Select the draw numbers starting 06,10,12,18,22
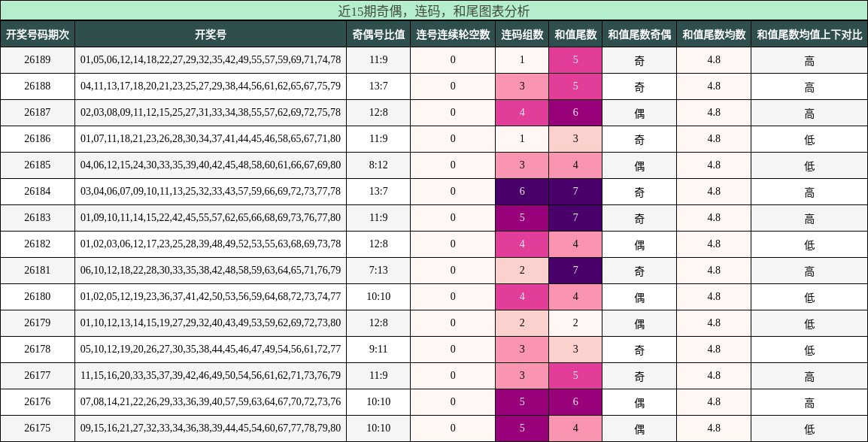Screen dimensions: 868x442 tap(211, 270)
